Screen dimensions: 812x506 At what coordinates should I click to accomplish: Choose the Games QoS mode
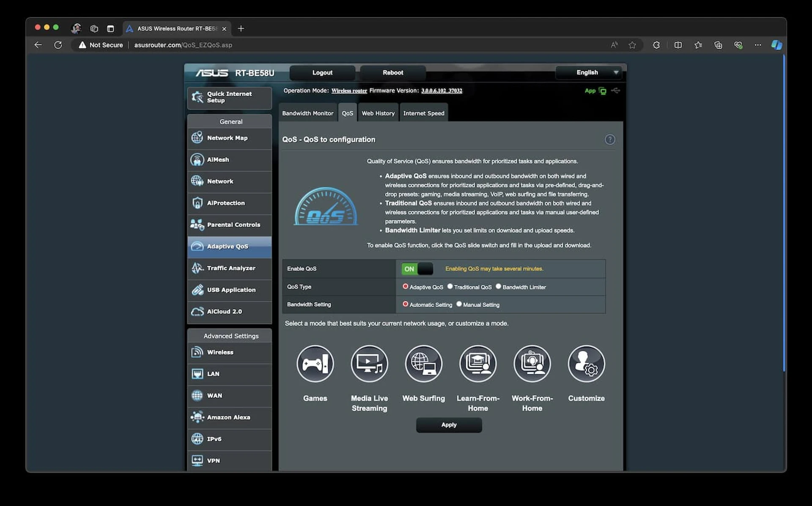(x=315, y=364)
